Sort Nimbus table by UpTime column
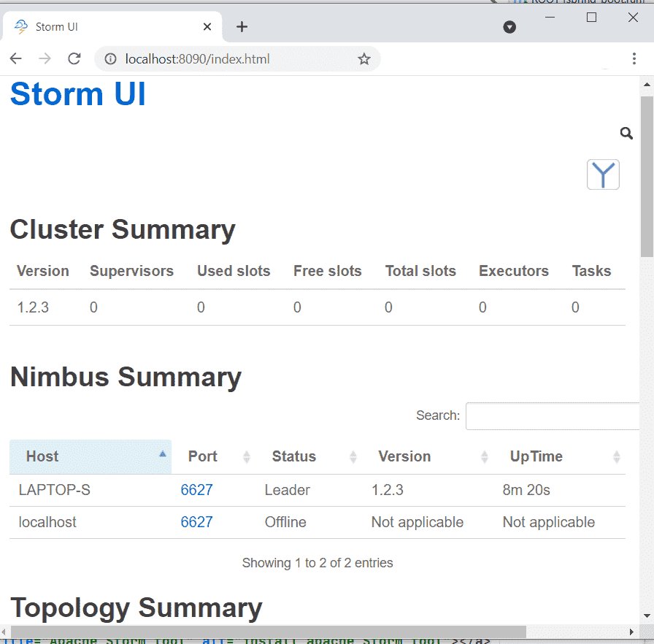 [559, 457]
